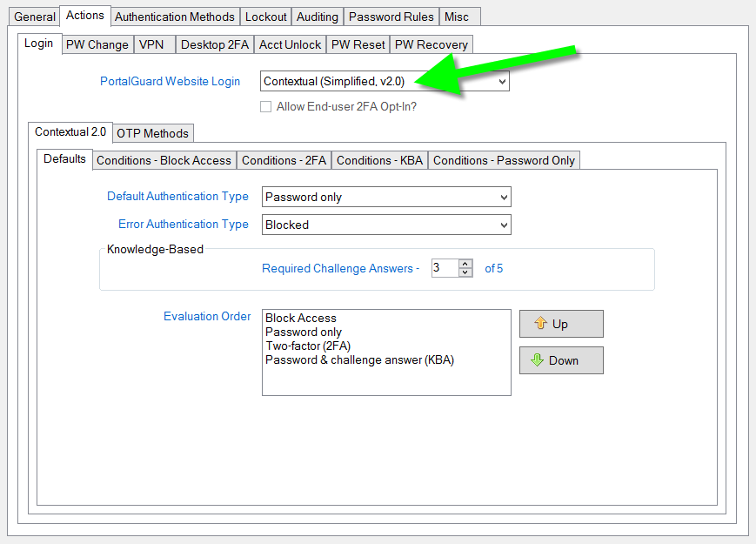The image size is (756, 544).
Task: Open the Lockout tab
Action: point(265,17)
